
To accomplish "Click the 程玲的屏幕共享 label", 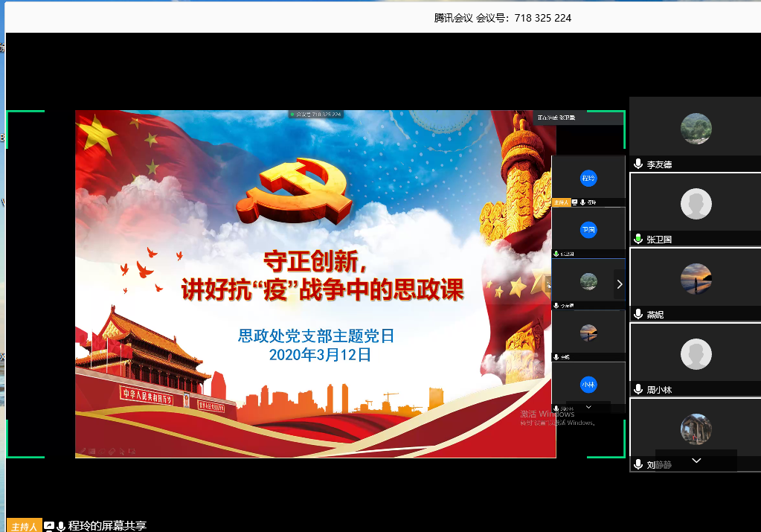I will pyautogui.click(x=107, y=526).
